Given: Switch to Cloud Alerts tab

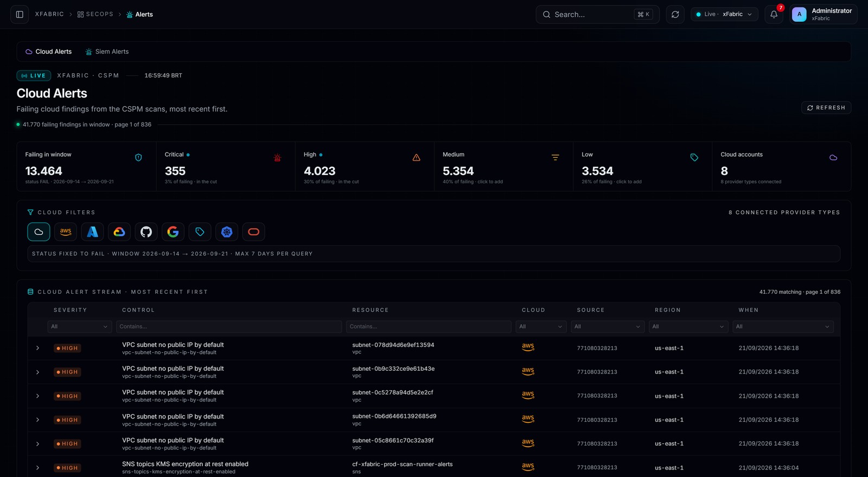Looking at the screenshot, I should [49, 51].
